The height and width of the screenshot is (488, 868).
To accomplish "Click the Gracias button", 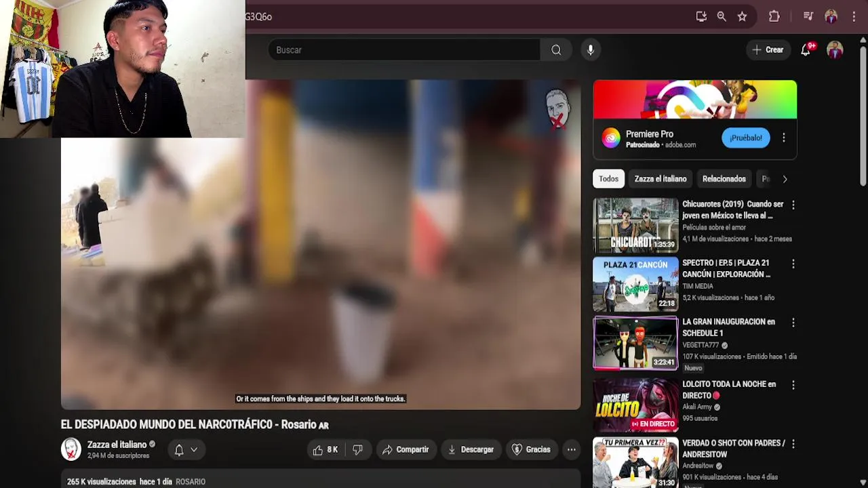I will pos(531,449).
